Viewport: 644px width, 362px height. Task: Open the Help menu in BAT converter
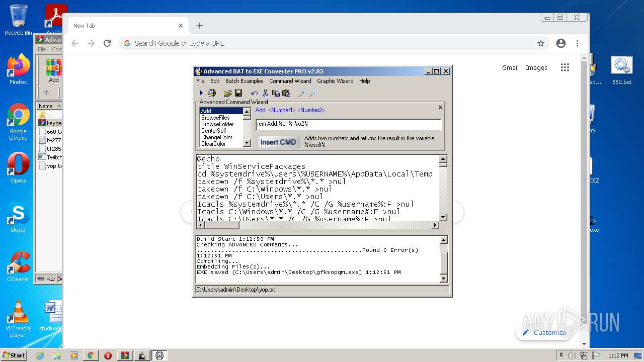tap(365, 81)
